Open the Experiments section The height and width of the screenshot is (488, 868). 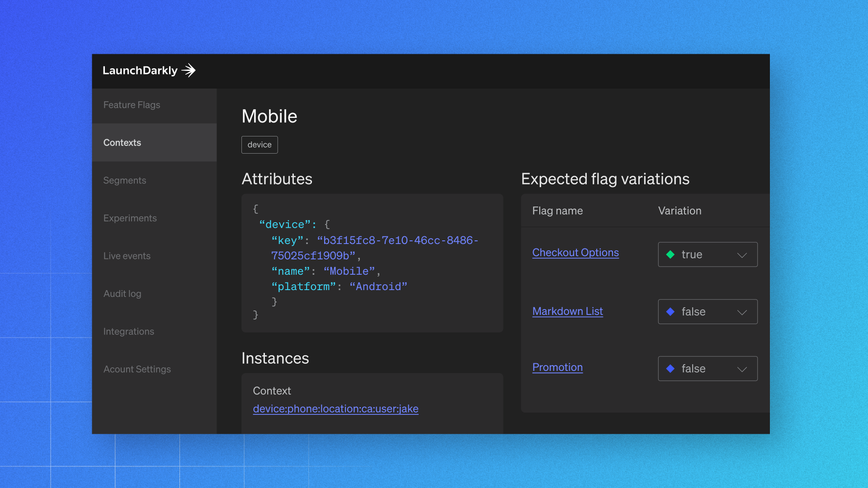[130, 218]
